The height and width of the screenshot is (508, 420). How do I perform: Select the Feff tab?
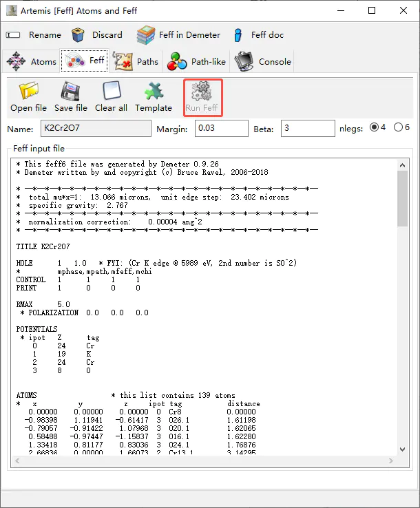(x=85, y=61)
